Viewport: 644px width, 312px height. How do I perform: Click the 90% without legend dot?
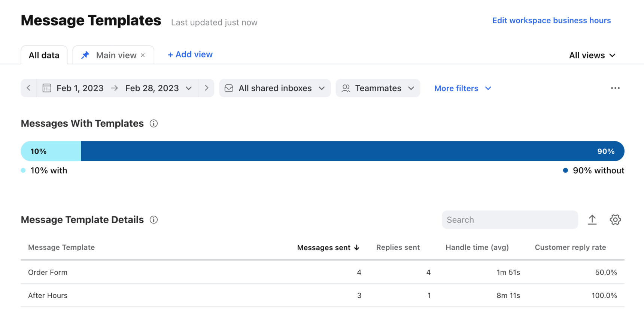565,170
